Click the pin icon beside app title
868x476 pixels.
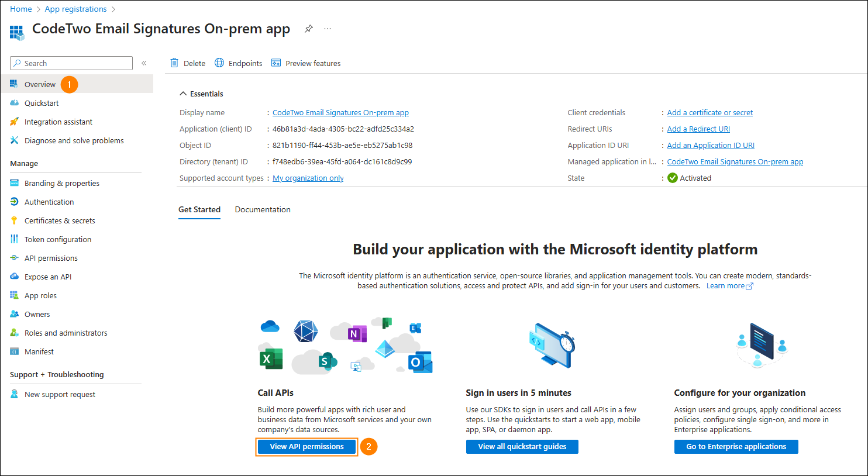(x=308, y=29)
